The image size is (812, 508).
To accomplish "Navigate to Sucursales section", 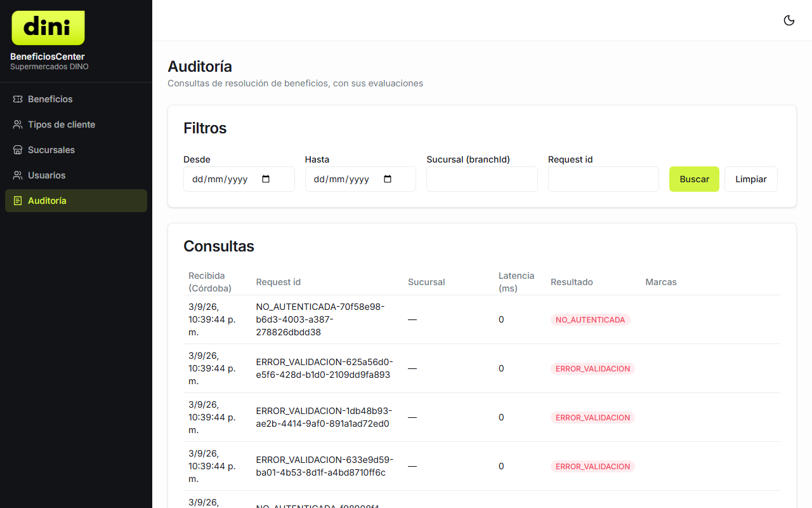I will tap(76, 150).
